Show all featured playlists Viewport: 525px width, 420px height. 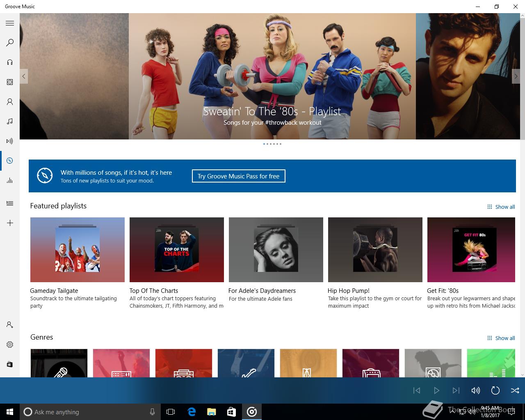pos(501,207)
